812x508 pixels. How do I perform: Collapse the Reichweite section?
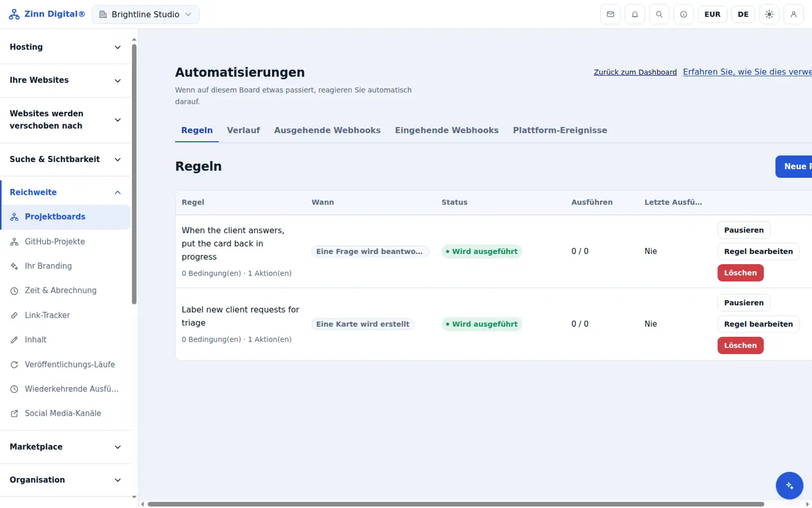tap(65, 192)
